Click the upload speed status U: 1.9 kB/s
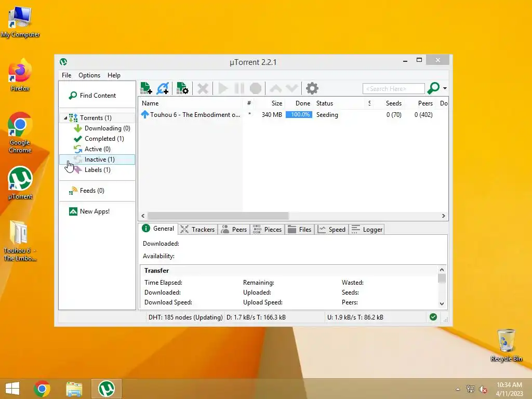 click(355, 317)
